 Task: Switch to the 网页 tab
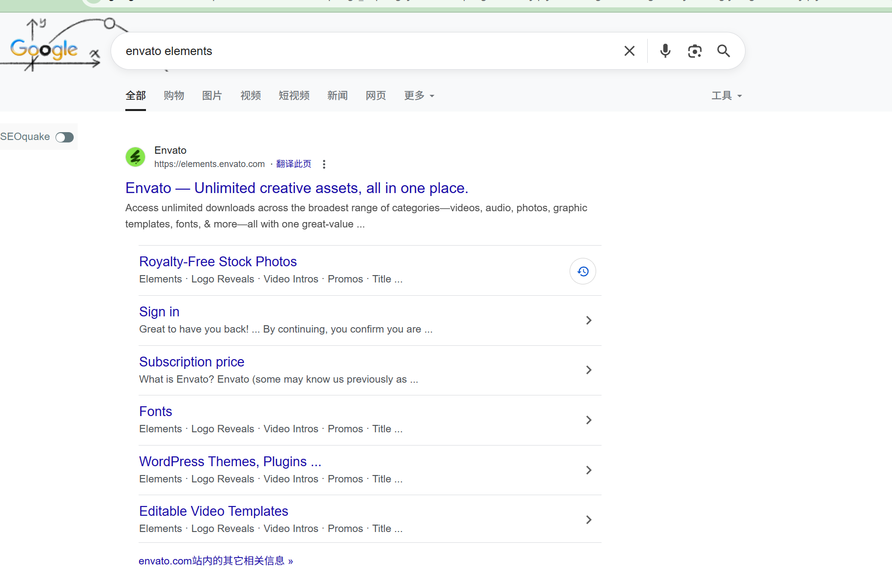[376, 96]
